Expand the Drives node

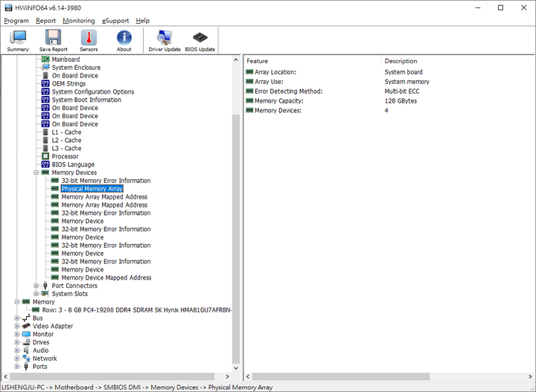pos(16,342)
